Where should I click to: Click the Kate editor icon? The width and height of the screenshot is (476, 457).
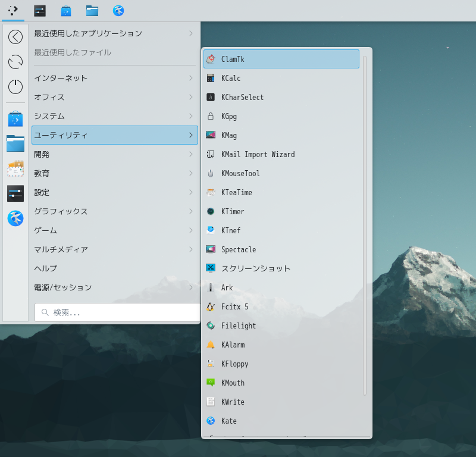pos(211,421)
